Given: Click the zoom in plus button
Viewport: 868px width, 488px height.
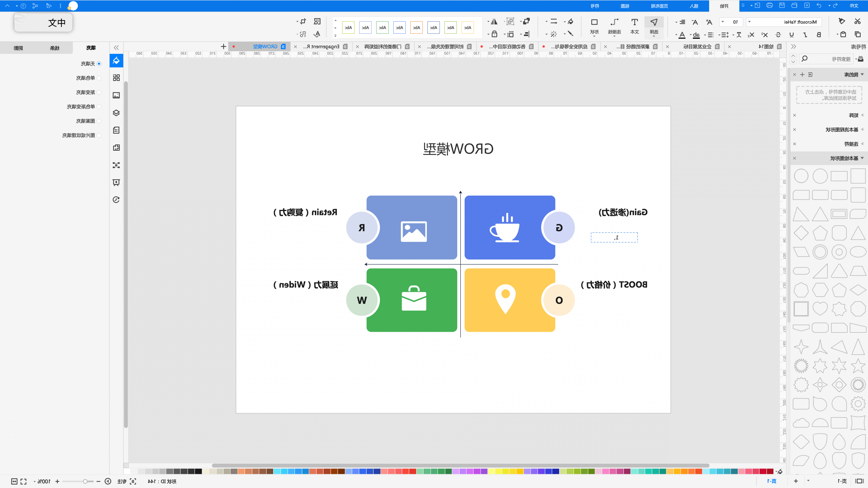Looking at the screenshot, I should click(57, 481).
